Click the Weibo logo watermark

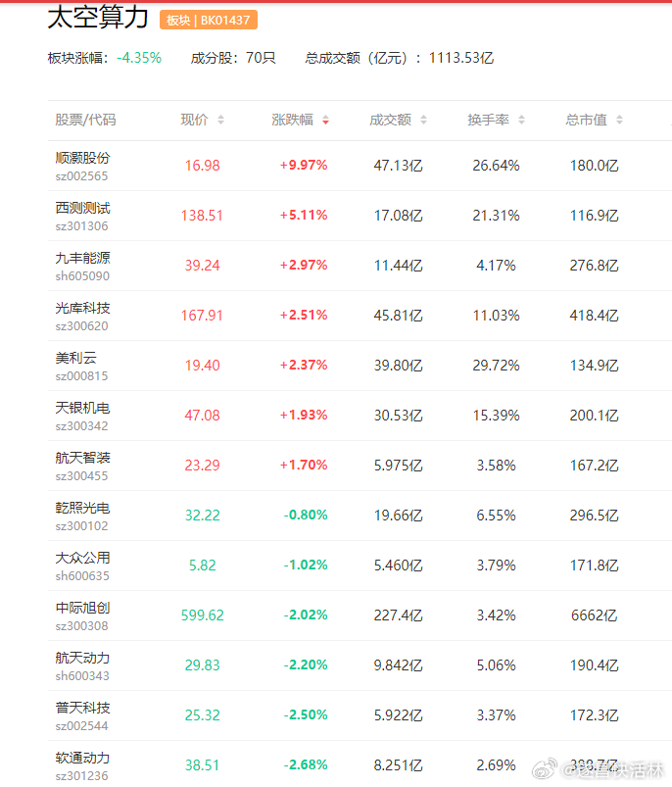click(x=547, y=766)
